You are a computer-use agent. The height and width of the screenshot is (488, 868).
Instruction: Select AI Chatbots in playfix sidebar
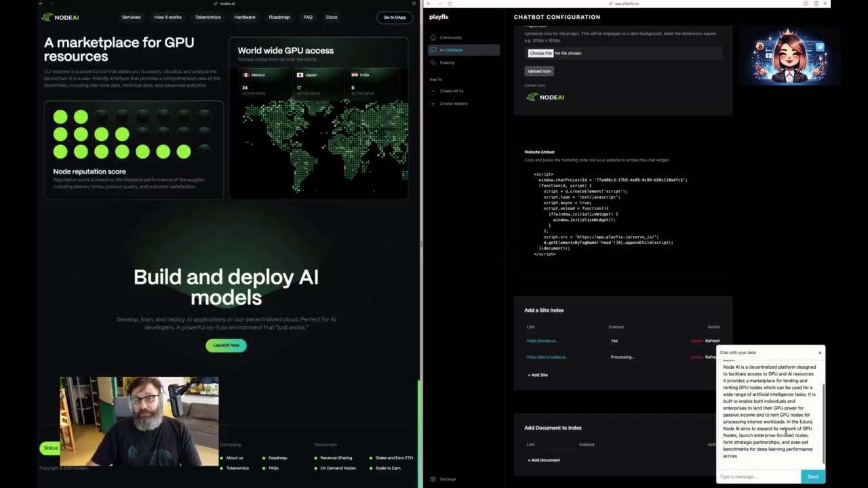464,50
